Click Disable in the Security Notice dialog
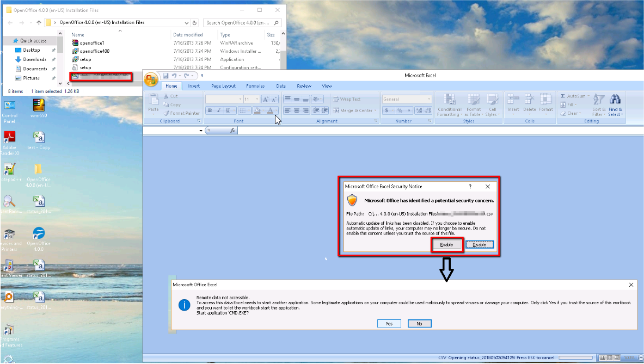The image size is (644, 364). (x=479, y=245)
